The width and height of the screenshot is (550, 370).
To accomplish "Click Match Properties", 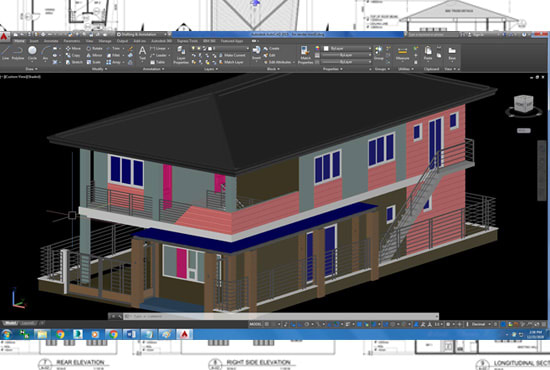I will pyautogui.click(x=305, y=55).
